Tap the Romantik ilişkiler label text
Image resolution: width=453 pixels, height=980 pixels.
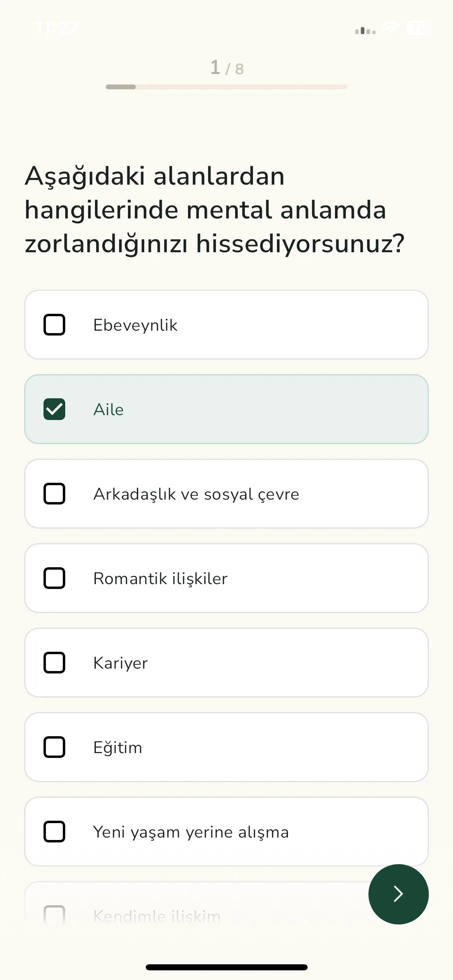[x=160, y=579]
